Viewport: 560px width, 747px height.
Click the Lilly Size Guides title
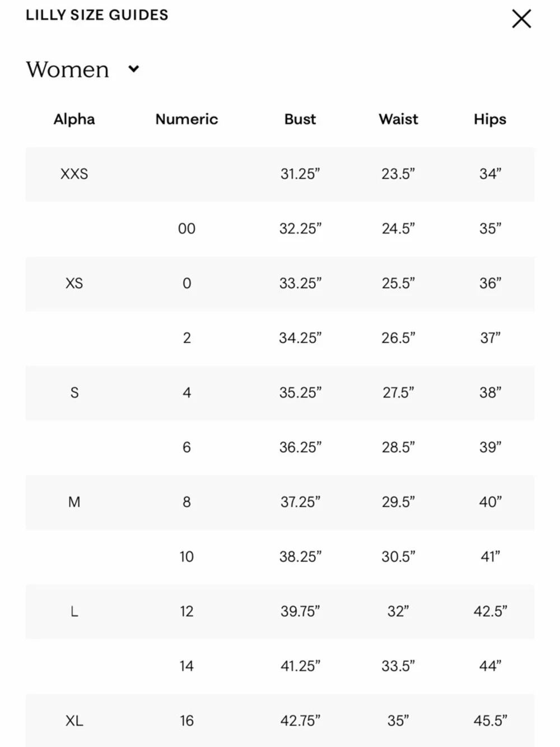pyautogui.click(x=97, y=15)
